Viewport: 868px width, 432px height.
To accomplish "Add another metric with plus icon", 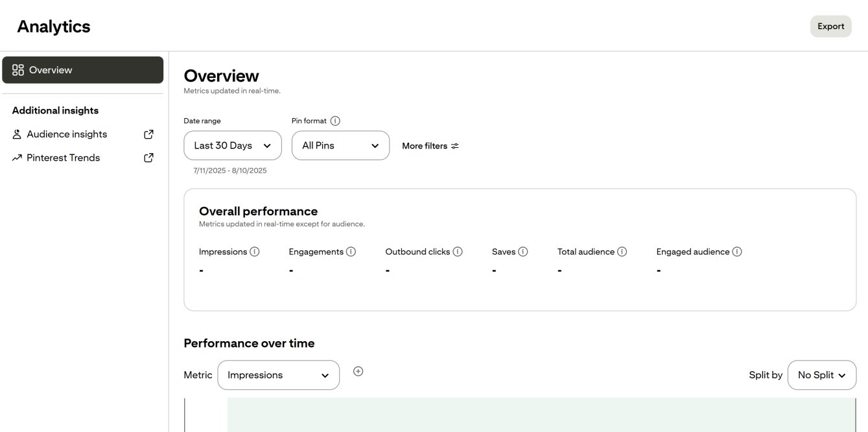I will click(358, 371).
